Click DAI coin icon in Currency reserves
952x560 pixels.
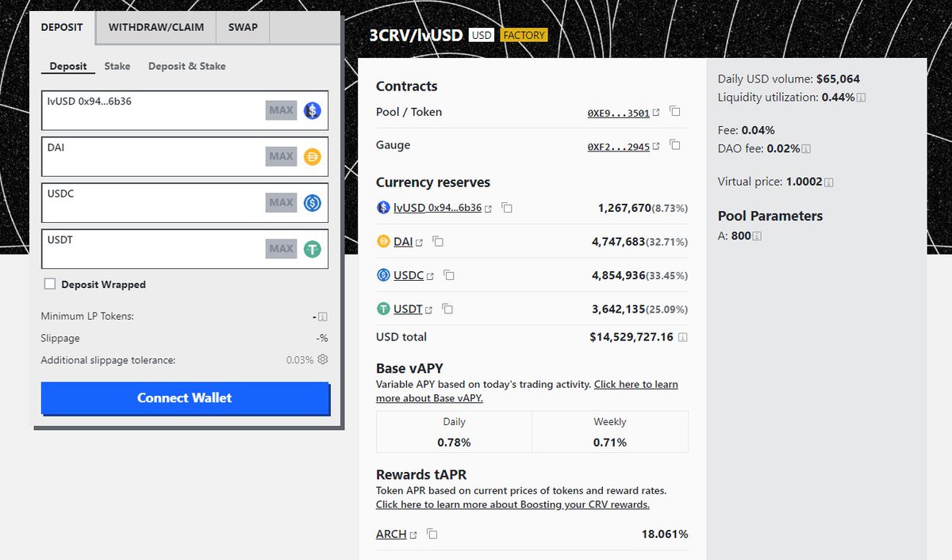[384, 241]
